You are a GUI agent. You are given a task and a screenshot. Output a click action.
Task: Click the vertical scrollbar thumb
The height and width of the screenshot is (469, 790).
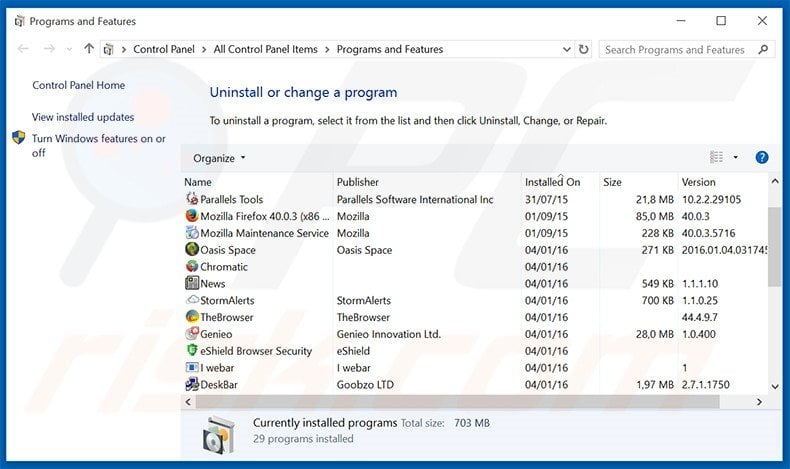(x=774, y=247)
